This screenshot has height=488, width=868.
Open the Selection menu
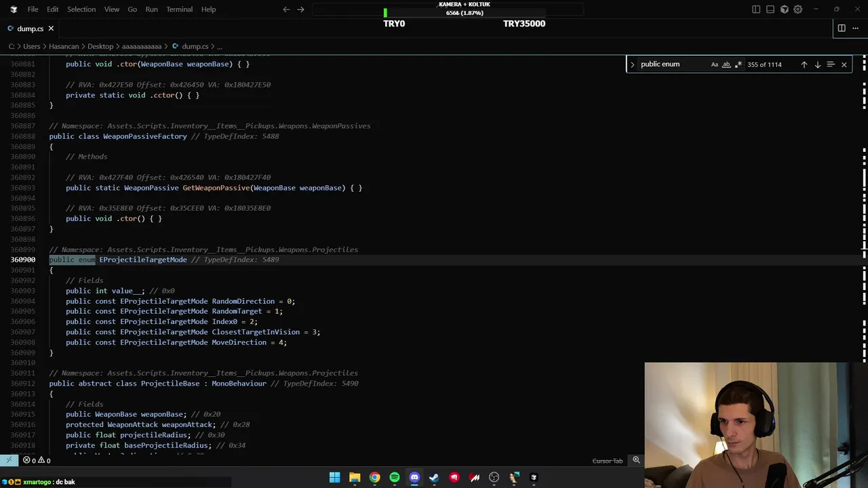81,9
